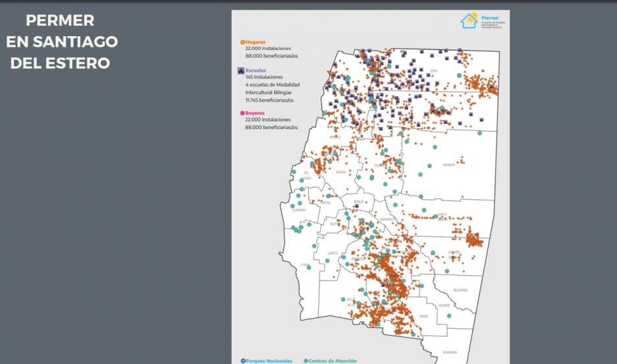Click the orange Hogares legend circle
The image size is (617, 364).
[x=242, y=42]
